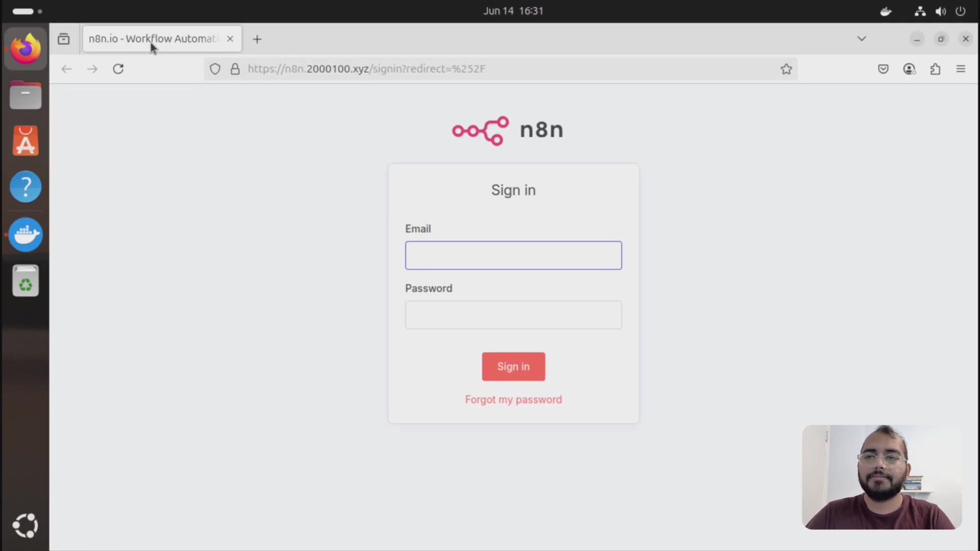Open the Forgot my password link
The height and width of the screenshot is (551, 980).
(x=513, y=399)
